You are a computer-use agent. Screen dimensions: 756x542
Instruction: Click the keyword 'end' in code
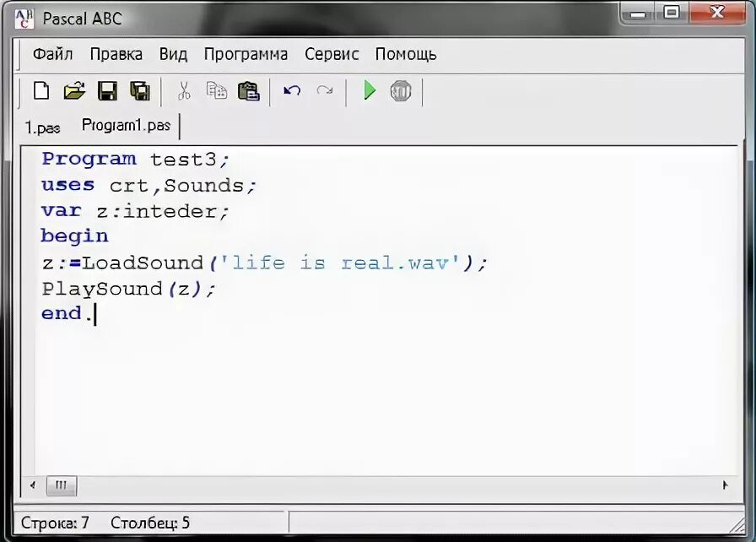62,313
